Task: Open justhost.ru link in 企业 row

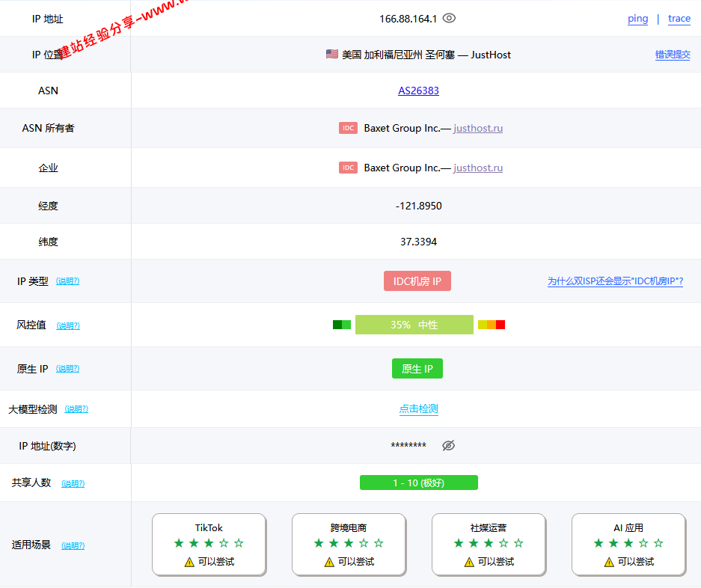Action: click(478, 168)
